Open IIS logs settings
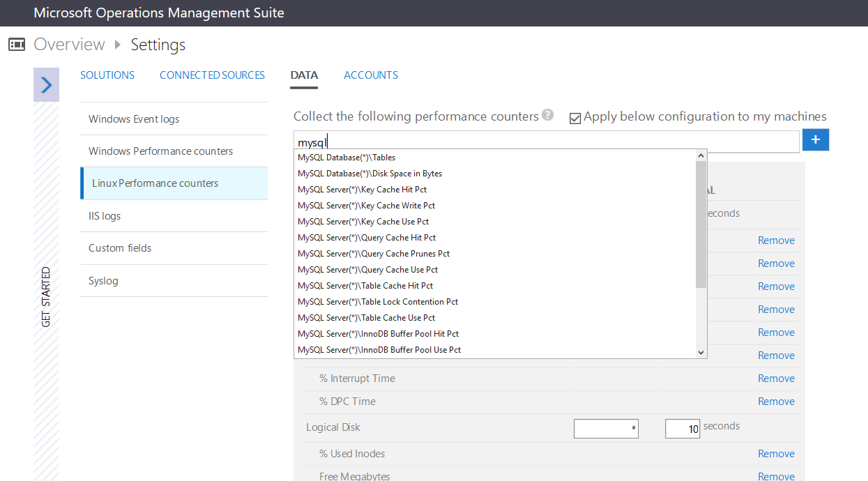 coord(174,216)
